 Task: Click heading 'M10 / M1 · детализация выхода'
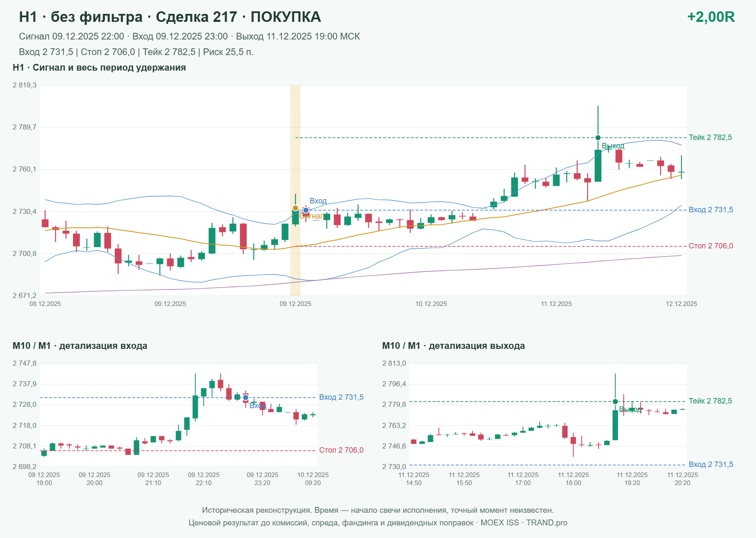click(x=453, y=346)
